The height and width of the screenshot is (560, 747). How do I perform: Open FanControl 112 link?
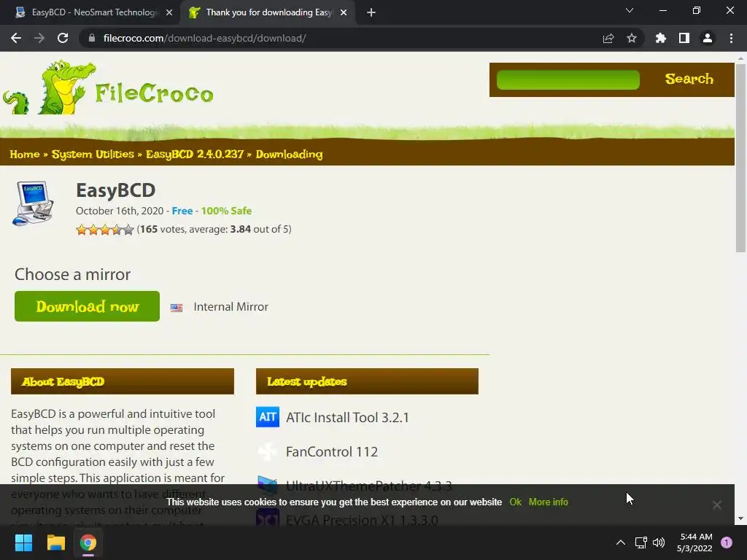(332, 451)
